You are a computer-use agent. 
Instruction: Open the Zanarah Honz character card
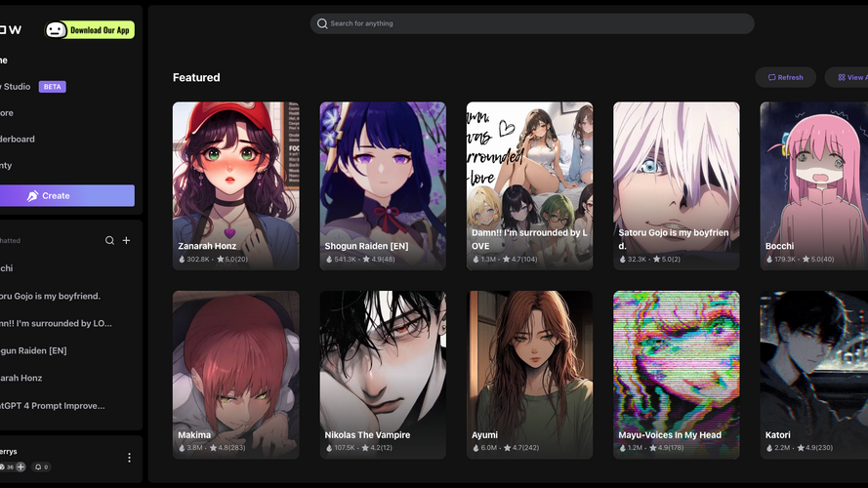coord(236,185)
